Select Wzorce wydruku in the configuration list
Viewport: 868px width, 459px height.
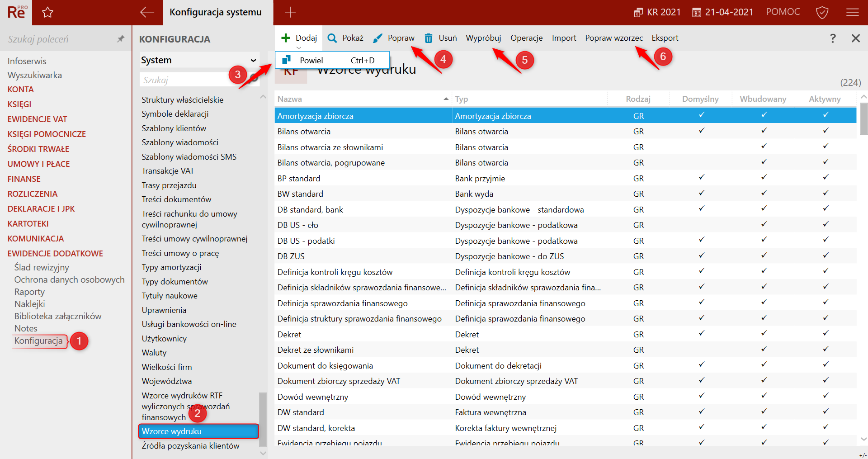click(x=198, y=431)
